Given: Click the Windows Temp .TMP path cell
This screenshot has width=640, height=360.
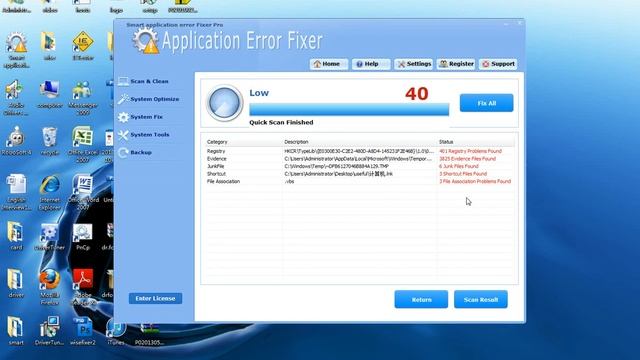Looking at the screenshot, I should (337, 167).
